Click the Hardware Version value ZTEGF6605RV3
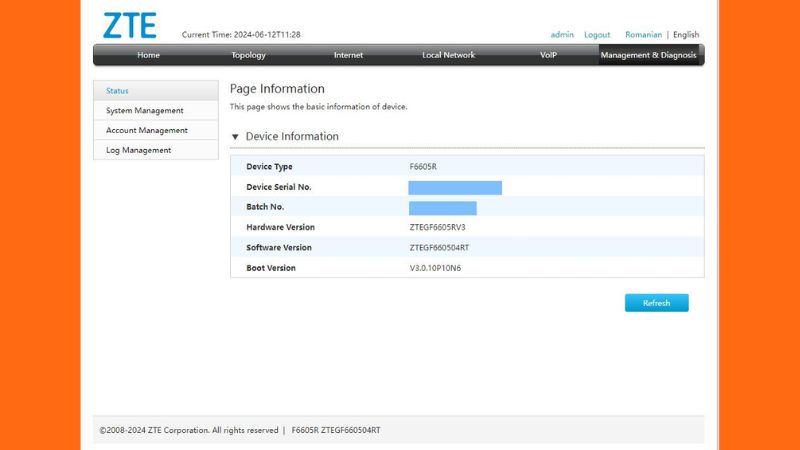 (437, 228)
